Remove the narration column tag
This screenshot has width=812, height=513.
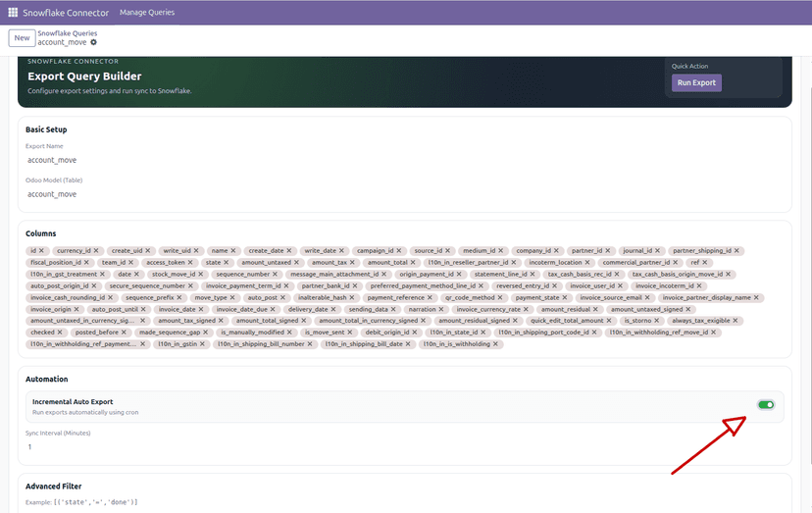(x=441, y=309)
